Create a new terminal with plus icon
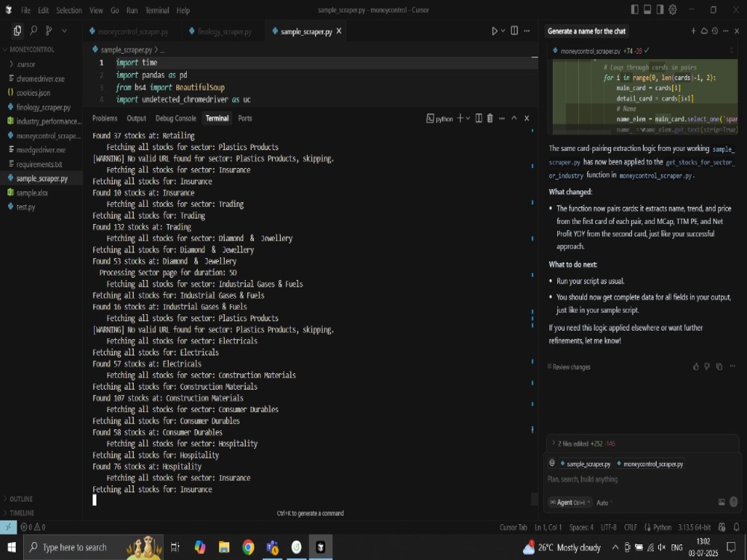The width and height of the screenshot is (747, 560). 460,118
